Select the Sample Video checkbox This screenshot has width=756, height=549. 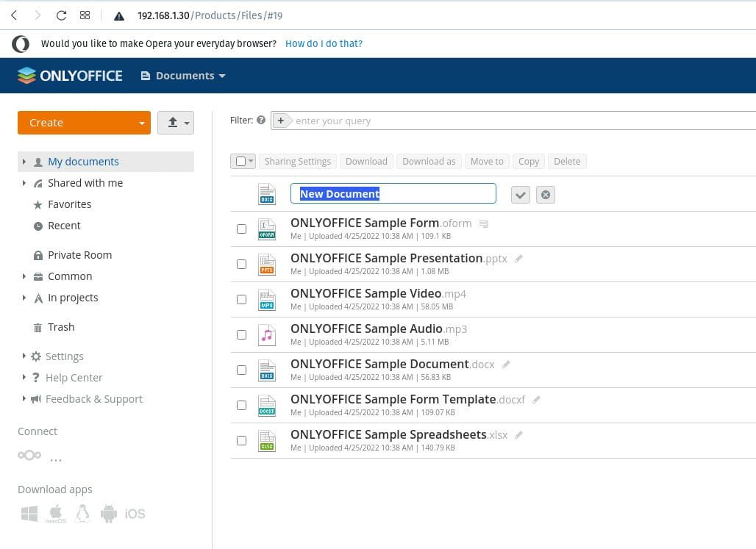241,299
